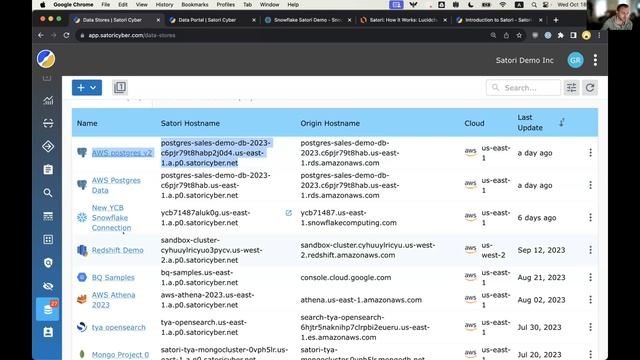Open a new browser tab
Viewport: 640px width, 360px height.
pos(556,20)
